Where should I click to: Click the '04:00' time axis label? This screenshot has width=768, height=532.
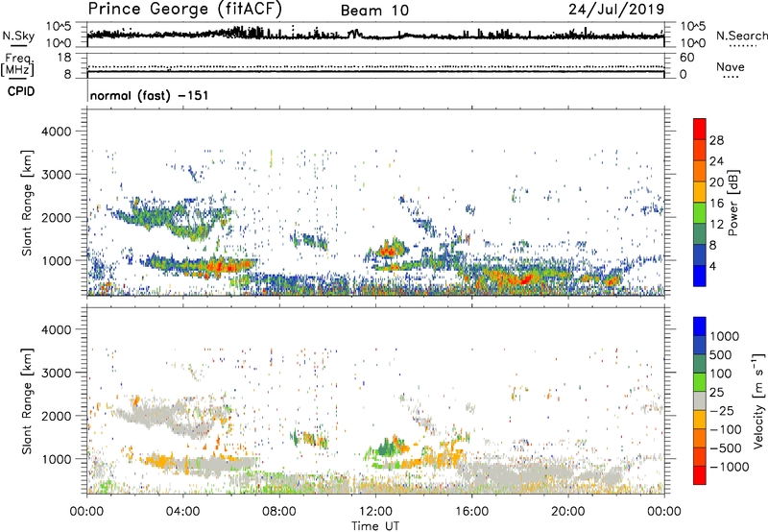tap(182, 512)
